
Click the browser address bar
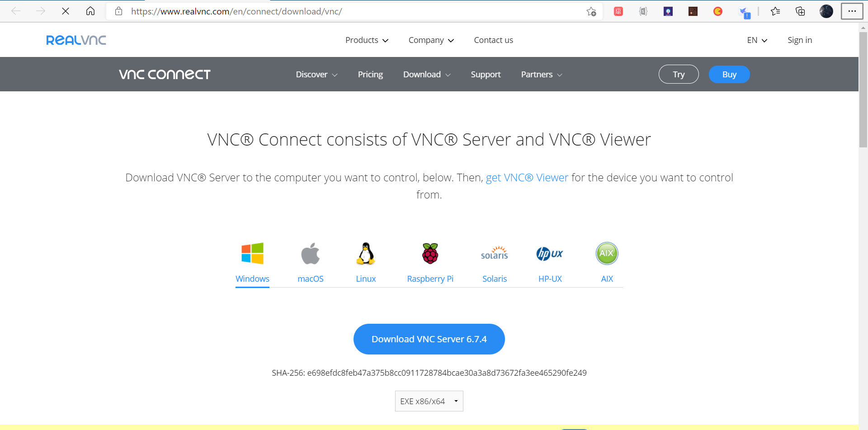click(316, 11)
